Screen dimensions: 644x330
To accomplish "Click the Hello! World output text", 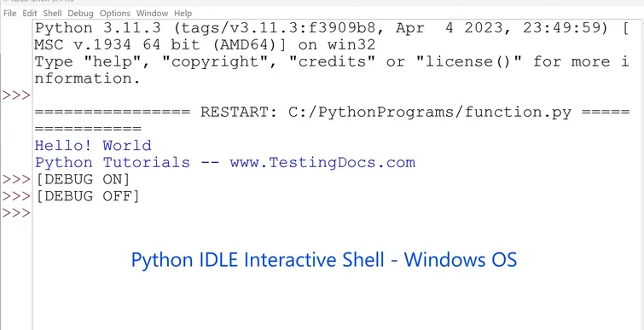I will pyautogui.click(x=93, y=145).
